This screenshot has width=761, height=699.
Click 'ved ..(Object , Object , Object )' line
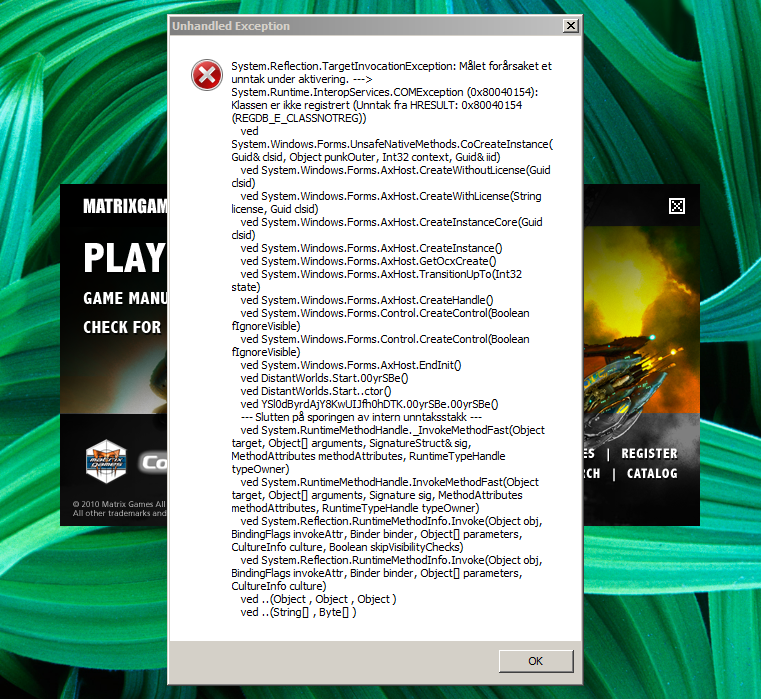(x=318, y=599)
